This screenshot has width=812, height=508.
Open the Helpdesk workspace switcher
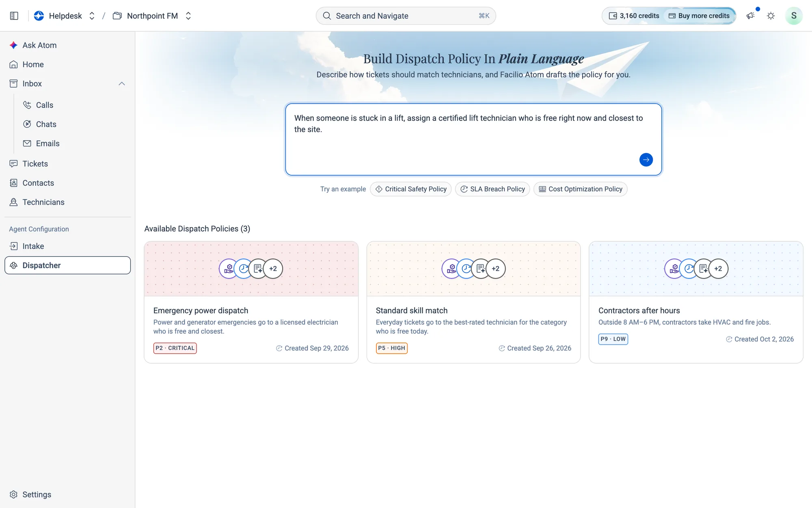tap(92, 16)
